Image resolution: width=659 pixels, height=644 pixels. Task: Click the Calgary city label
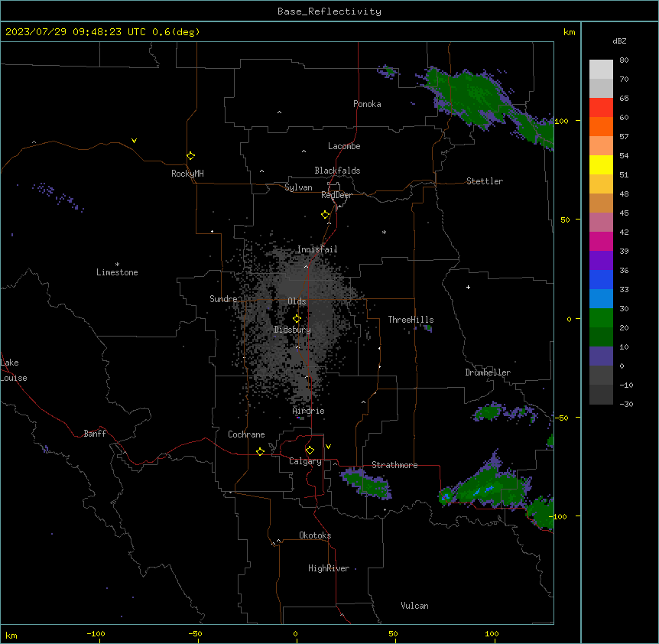coord(305,461)
